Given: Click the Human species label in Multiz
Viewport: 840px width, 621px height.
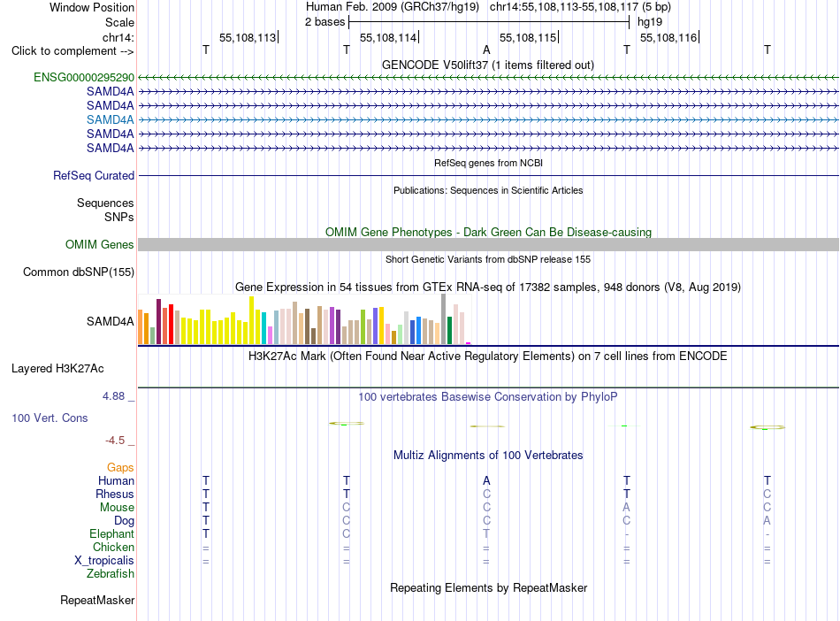Looking at the screenshot, I should click(x=116, y=480).
